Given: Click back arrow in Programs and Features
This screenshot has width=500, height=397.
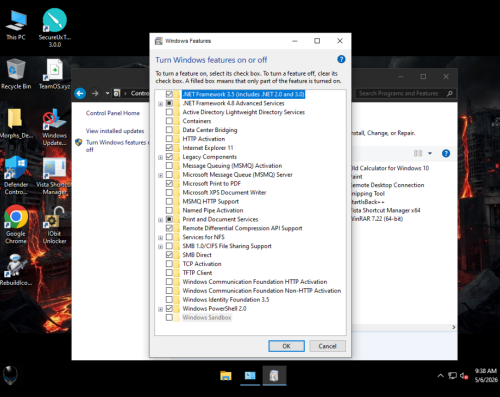Looking at the screenshot, I should tap(80, 93).
